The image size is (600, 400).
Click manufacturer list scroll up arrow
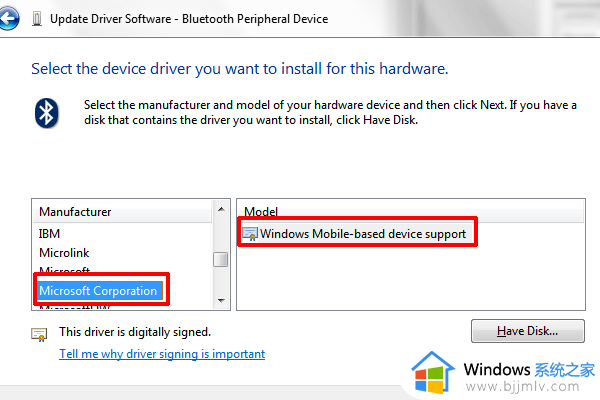click(221, 209)
